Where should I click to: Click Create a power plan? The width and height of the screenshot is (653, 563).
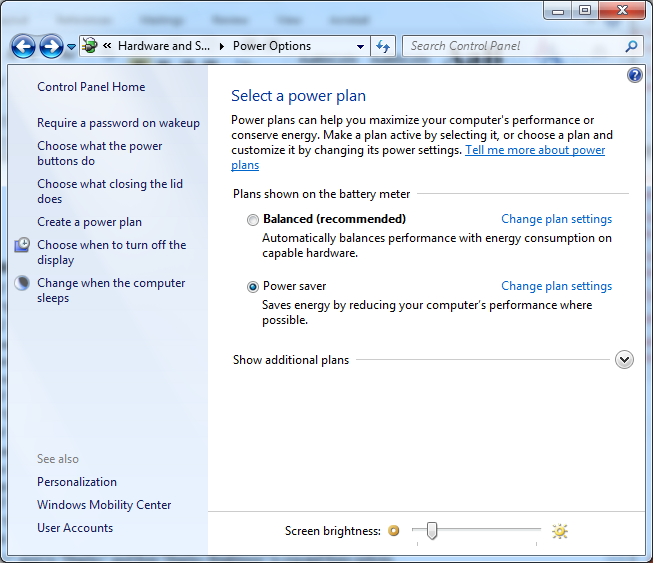[90, 222]
